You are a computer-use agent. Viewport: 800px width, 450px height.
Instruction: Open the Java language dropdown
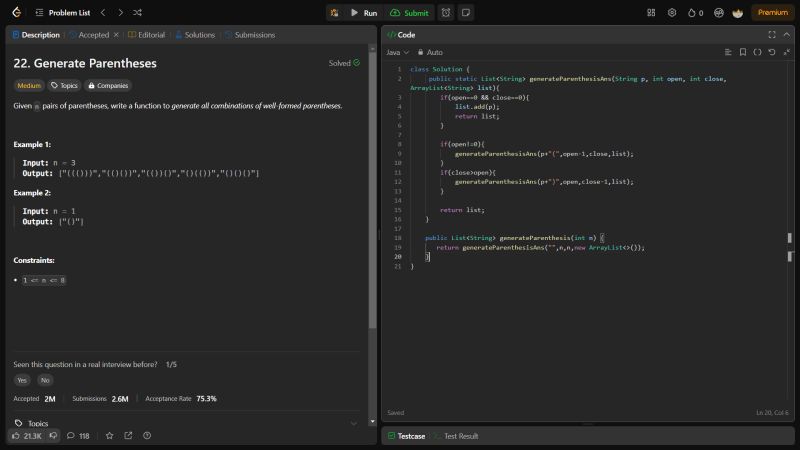(397, 52)
